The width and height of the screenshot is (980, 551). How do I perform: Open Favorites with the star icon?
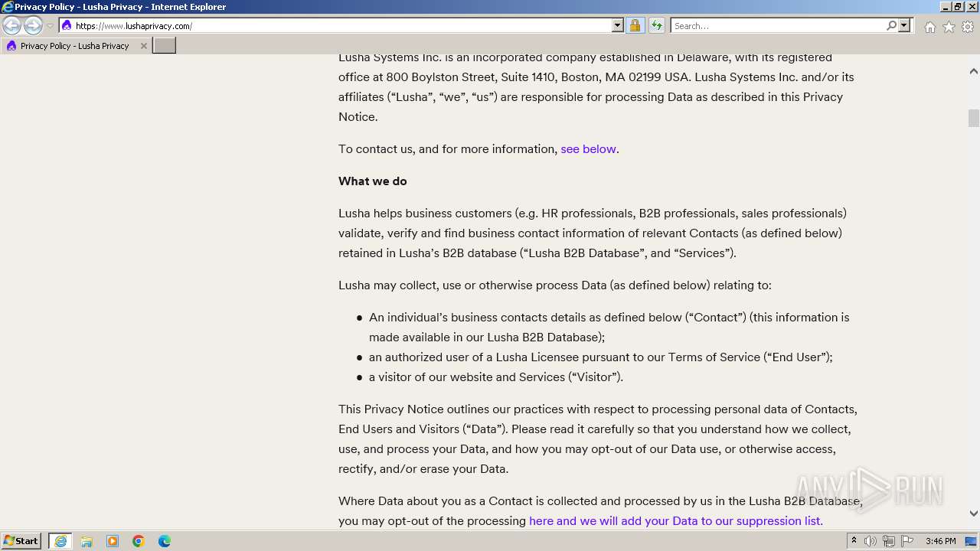[949, 27]
